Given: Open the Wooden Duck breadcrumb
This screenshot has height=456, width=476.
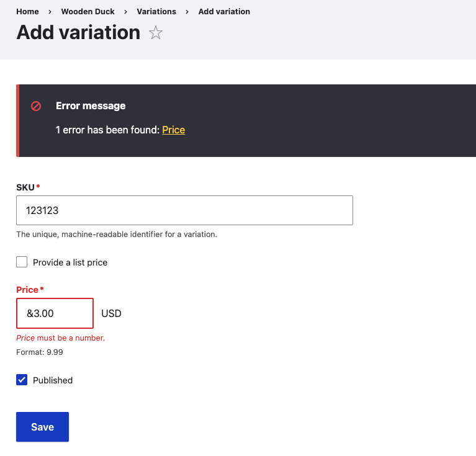Looking at the screenshot, I should [88, 12].
